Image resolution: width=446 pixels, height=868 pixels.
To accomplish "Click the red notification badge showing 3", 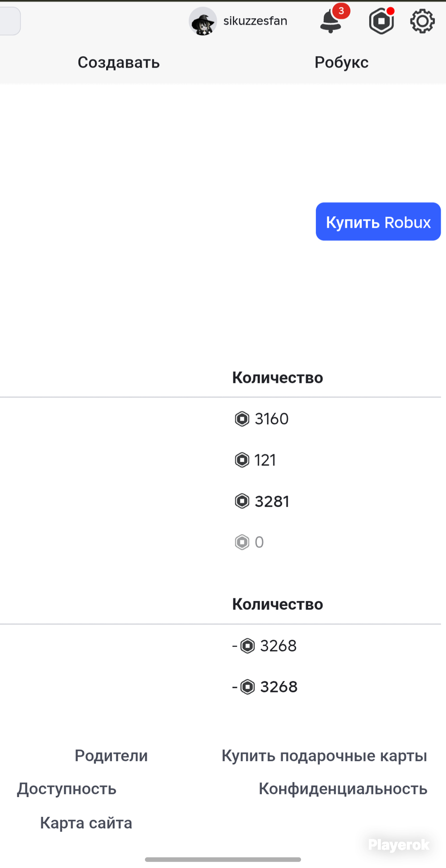I will click(341, 11).
